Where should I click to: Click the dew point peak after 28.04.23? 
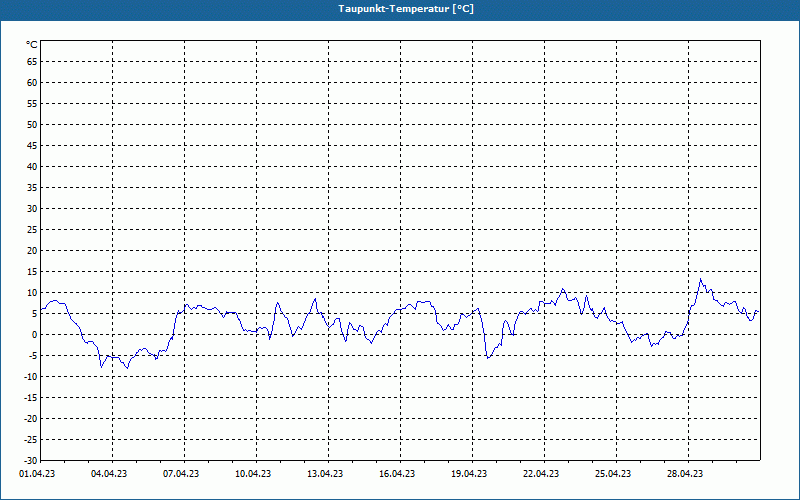pos(701,279)
